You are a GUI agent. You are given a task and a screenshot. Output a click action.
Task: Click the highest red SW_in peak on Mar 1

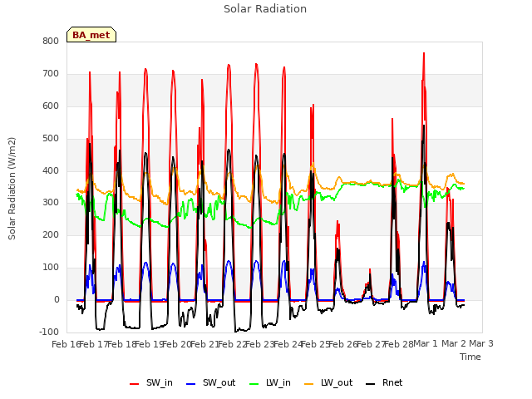pos(424,53)
